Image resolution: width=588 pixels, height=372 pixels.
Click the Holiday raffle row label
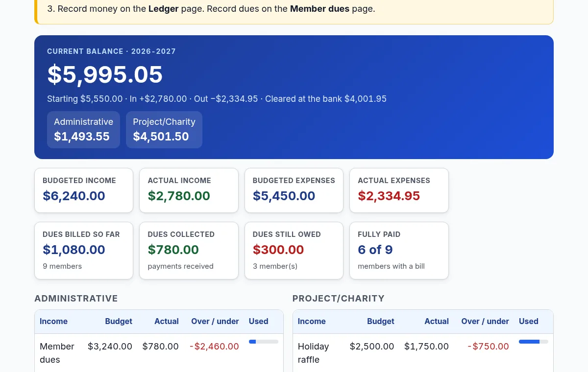[313, 353]
